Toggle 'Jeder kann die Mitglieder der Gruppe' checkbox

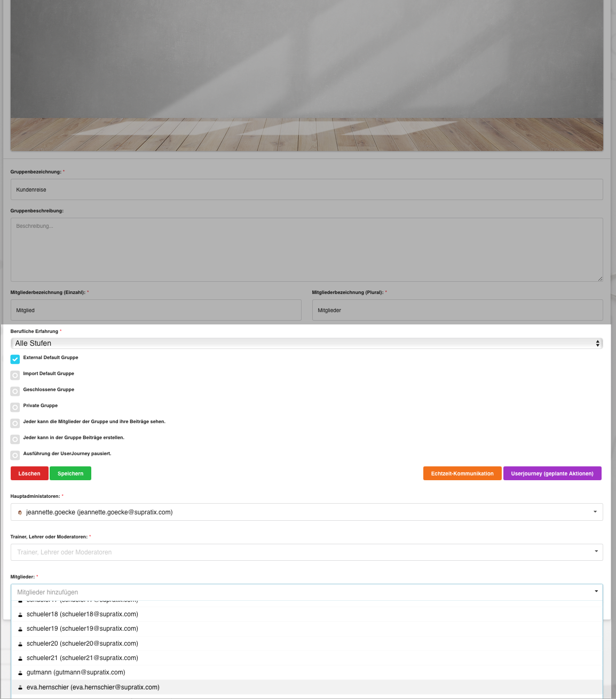coord(15,423)
